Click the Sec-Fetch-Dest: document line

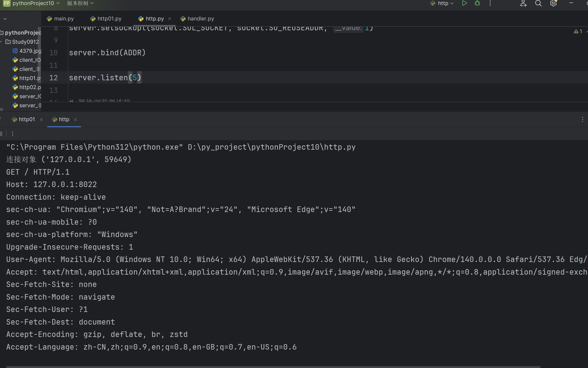[61, 322]
